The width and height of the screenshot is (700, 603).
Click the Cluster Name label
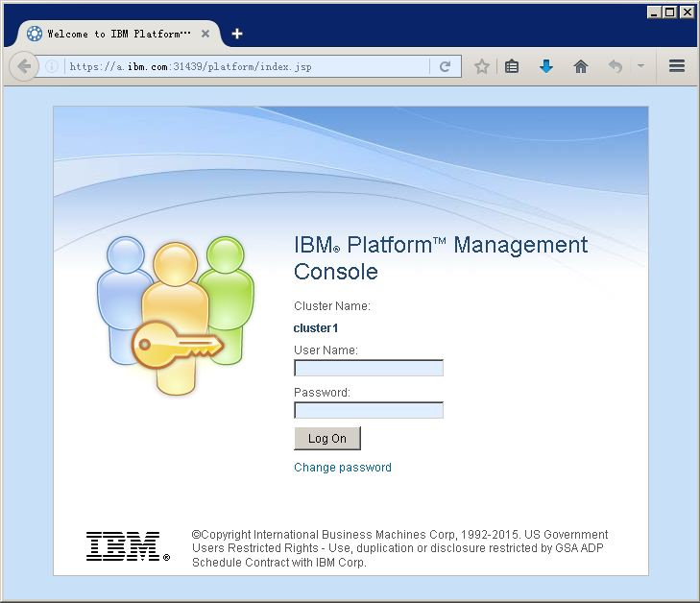tap(332, 306)
